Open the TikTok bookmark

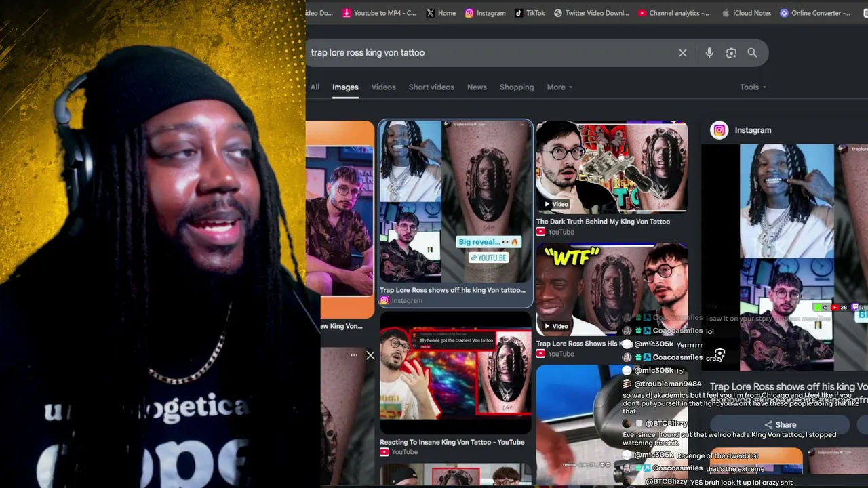click(530, 13)
